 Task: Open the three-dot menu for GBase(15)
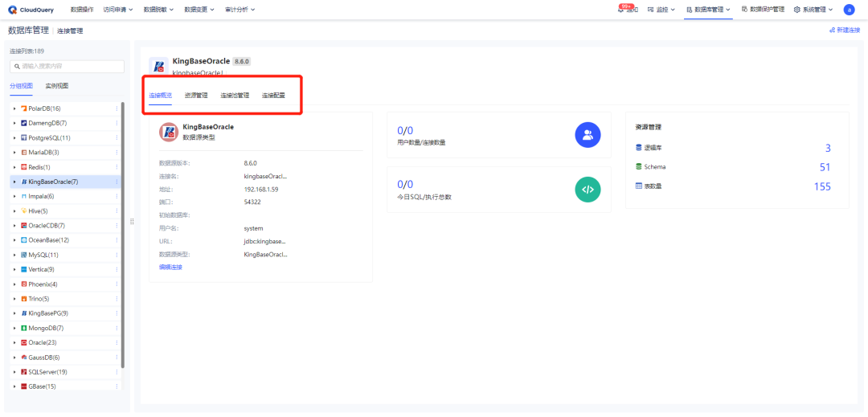pos(117,386)
